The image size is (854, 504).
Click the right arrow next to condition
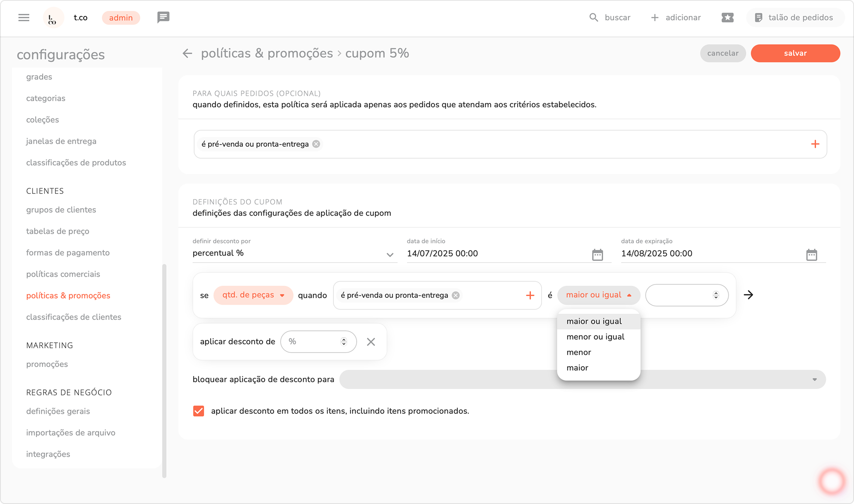tap(748, 295)
